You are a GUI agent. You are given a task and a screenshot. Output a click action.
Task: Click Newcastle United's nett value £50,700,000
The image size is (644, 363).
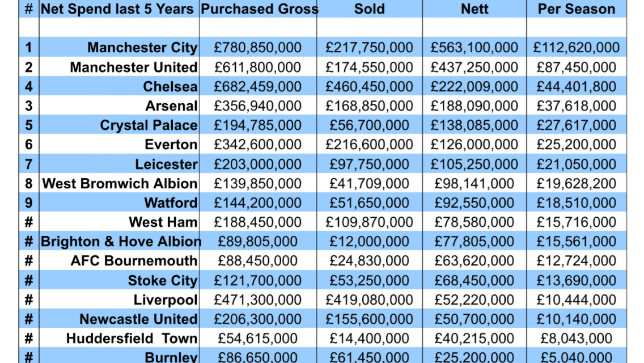[x=474, y=319]
